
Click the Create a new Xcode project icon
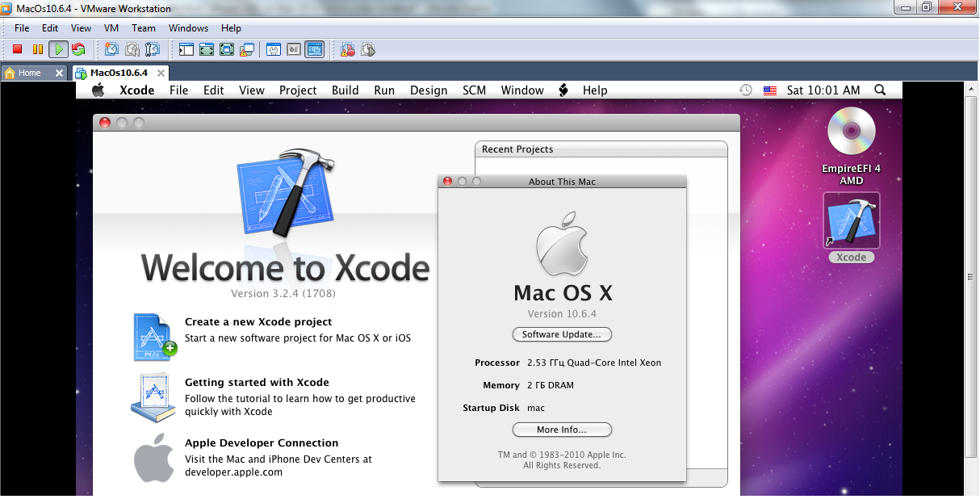tap(154, 337)
